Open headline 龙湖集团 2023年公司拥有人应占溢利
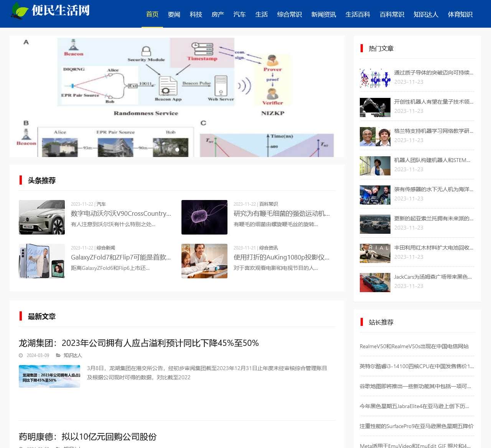This screenshot has height=448, width=491. pyautogui.click(x=139, y=343)
